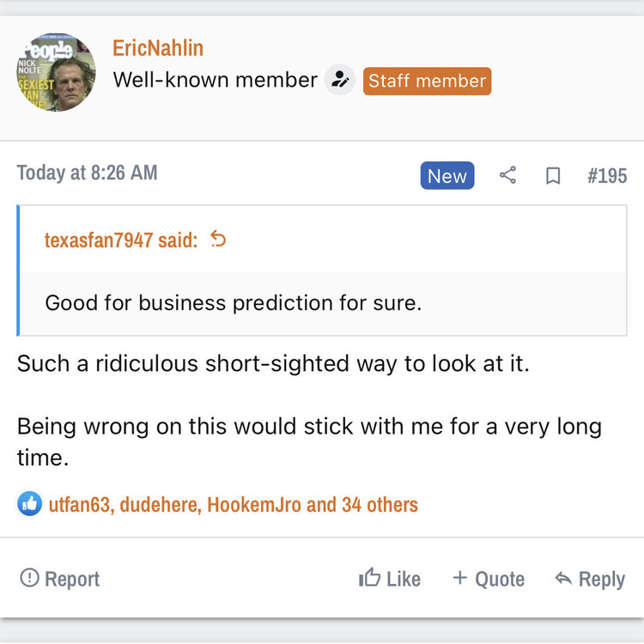Open the texasfan7947 said quote link
This screenshot has height=644, width=644.
pos(120,240)
